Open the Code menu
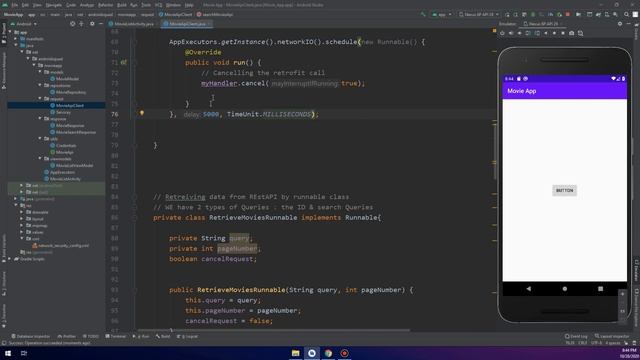The image size is (640, 360). click(x=71, y=5)
